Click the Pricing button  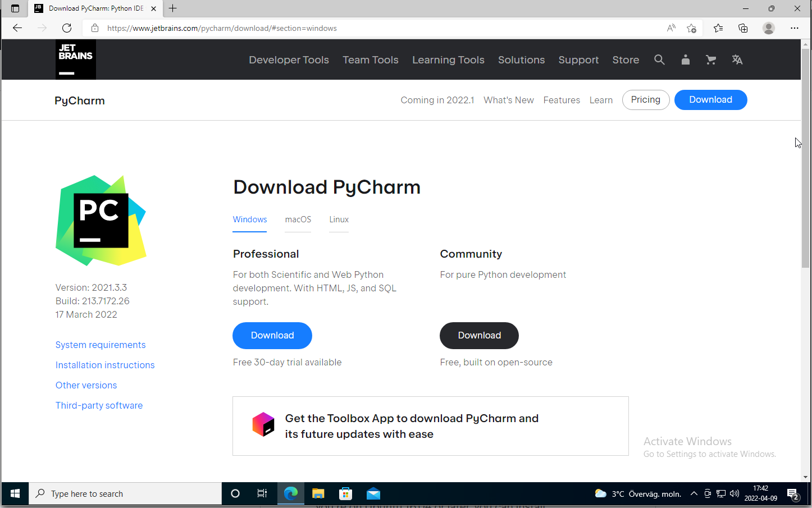(x=646, y=100)
